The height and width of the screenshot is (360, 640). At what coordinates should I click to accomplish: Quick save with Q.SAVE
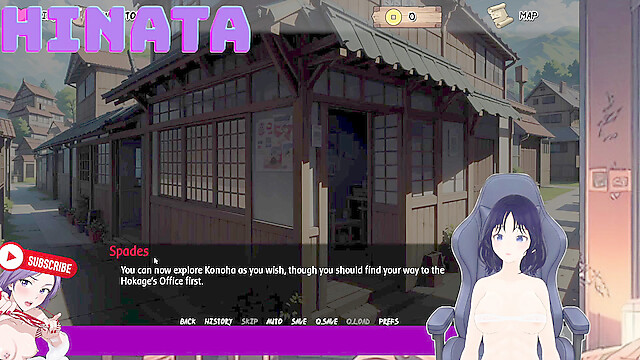click(x=327, y=322)
